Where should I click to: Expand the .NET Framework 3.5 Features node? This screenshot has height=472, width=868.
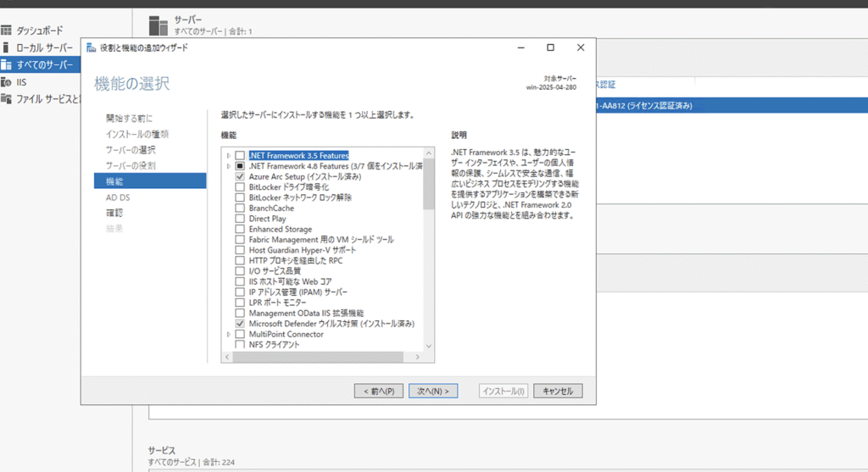(228, 156)
